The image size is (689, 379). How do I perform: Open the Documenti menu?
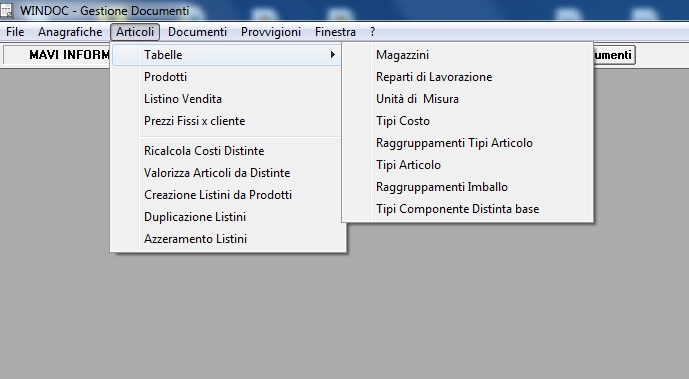tap(197, 32)
